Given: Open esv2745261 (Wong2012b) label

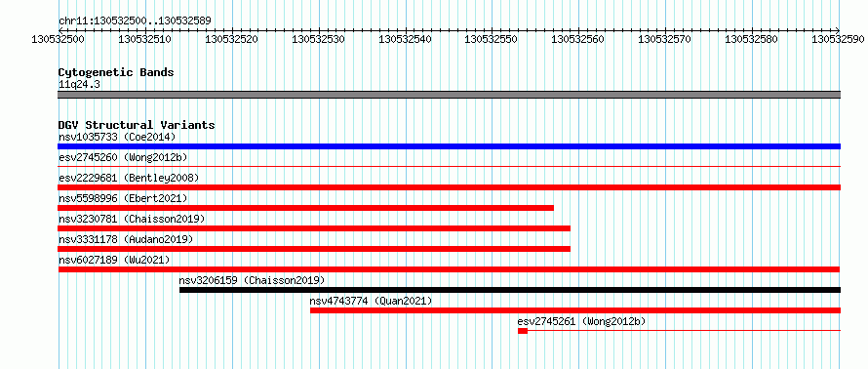Looking at the screenshot, I should tap(582, 321).
